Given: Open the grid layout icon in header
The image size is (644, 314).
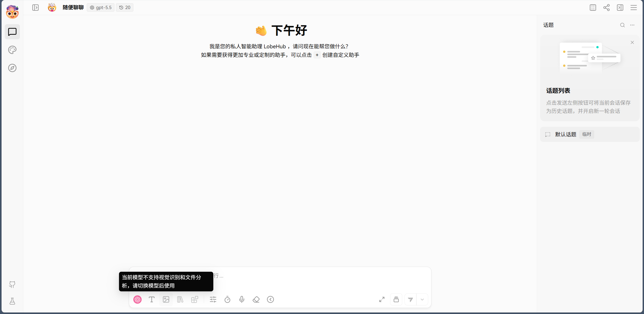Looking at the screenshot, I should [593, 8].
